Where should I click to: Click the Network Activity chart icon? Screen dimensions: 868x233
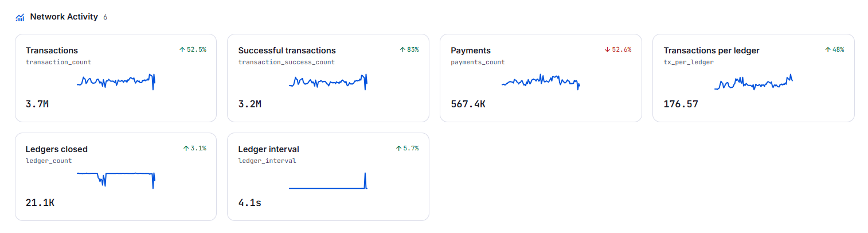click(20, 17)
